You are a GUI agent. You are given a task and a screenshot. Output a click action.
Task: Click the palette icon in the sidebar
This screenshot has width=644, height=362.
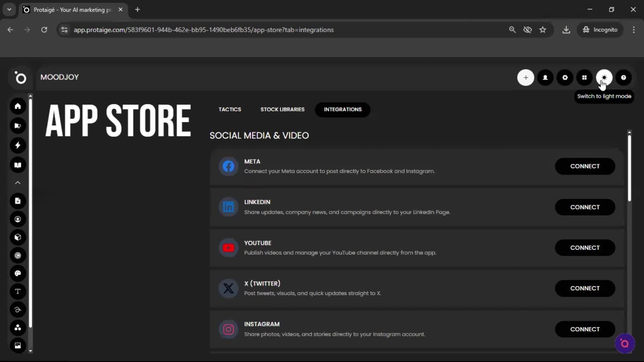18,274
